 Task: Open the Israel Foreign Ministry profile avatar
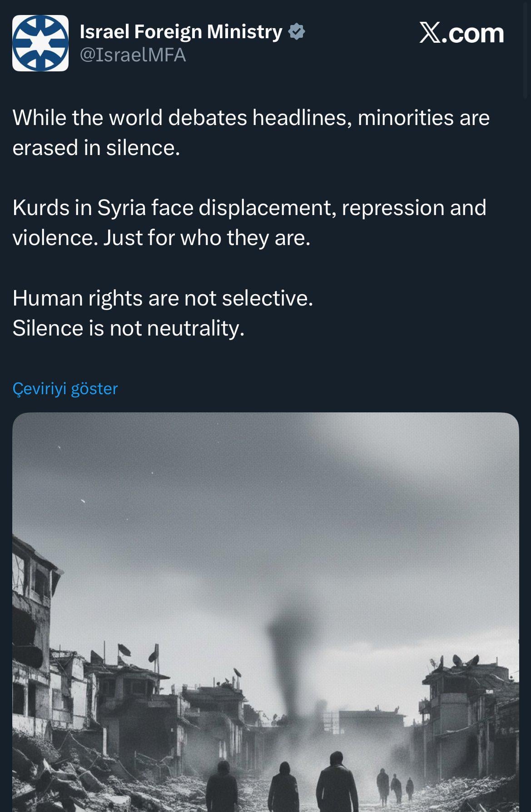pos(40,43)
